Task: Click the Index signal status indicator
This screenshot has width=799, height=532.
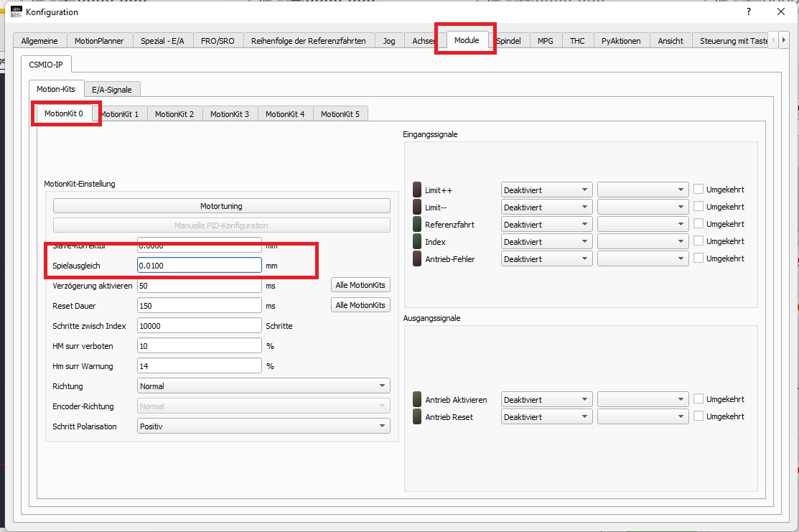Action: click(417, 242)
